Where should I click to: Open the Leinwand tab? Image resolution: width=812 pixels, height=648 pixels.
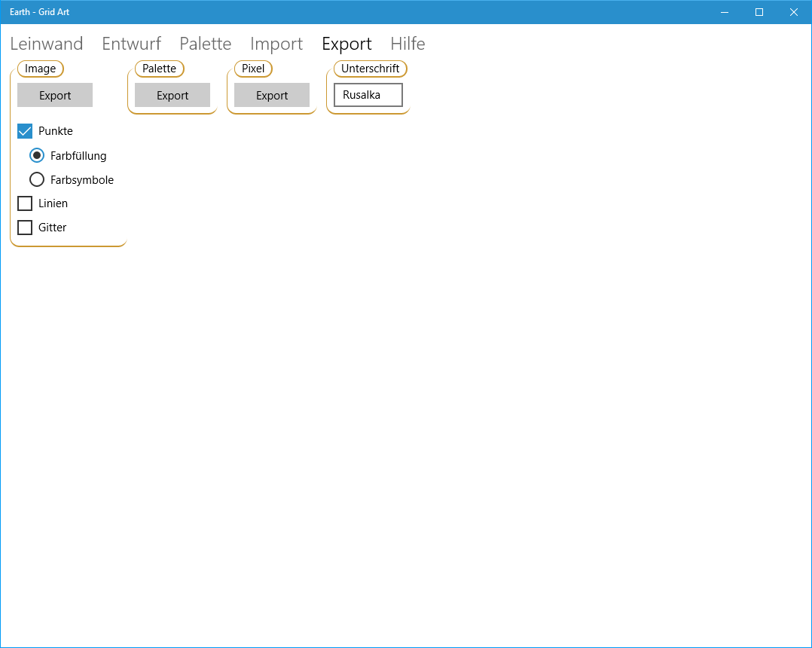click(x=47, y=44)
